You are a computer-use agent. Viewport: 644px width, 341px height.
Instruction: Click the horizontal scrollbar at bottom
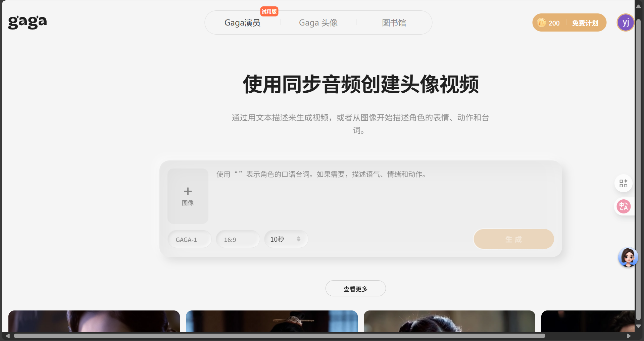tap(279, 336)
